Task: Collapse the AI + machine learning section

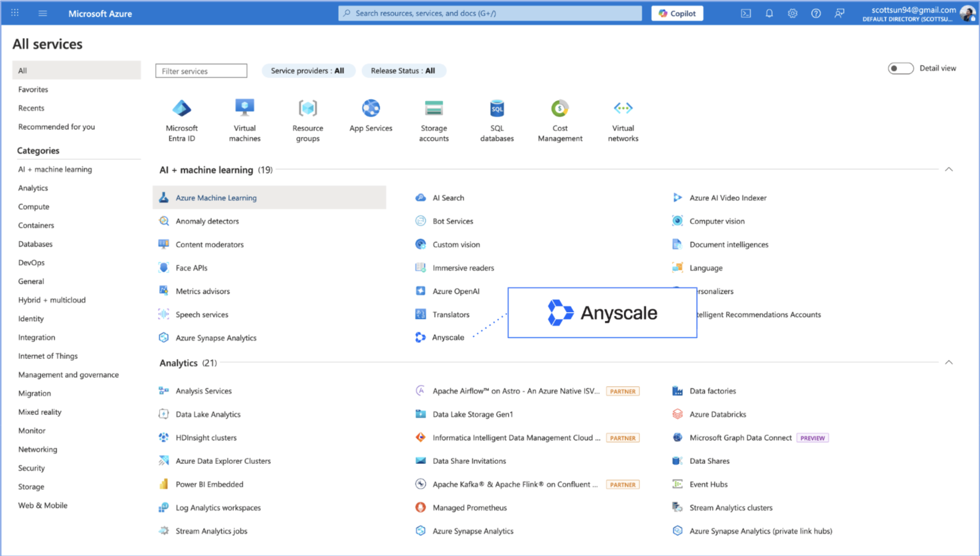Action: click(949, 169)
